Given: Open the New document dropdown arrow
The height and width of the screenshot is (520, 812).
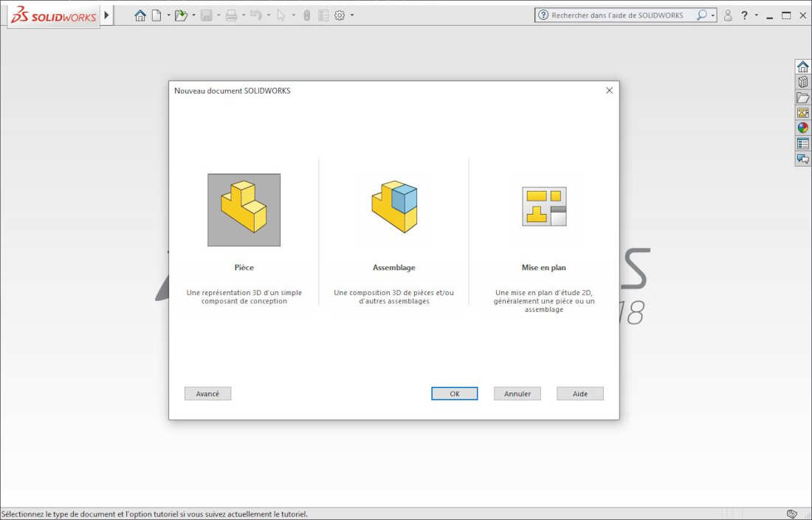Looking at the screenshot, I should (169, 15).
